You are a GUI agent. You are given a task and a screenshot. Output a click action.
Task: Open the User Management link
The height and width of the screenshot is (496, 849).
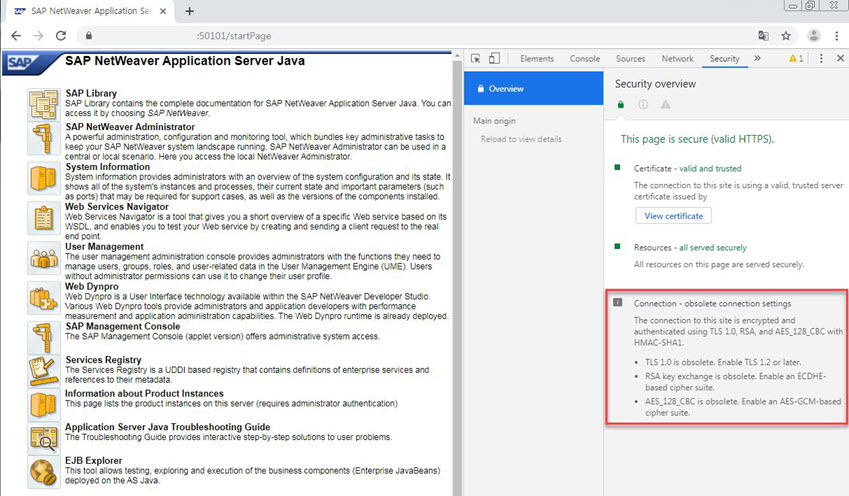pyautogui.click(x=105, y=246)
